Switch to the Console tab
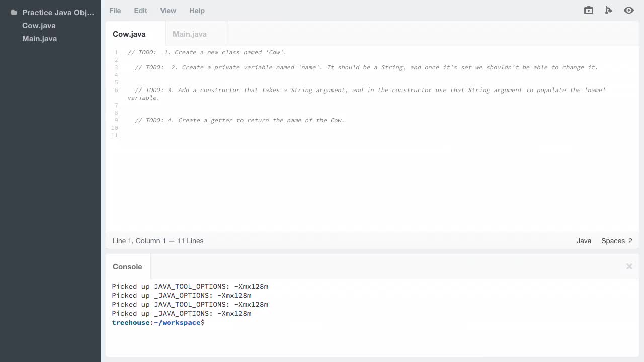This screenshot has width=644, height=362. click(127, 266)
